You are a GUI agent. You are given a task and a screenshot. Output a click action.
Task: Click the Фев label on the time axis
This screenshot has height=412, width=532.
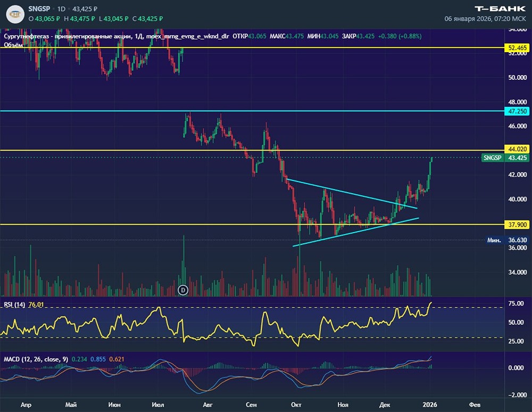click(472, 405)
